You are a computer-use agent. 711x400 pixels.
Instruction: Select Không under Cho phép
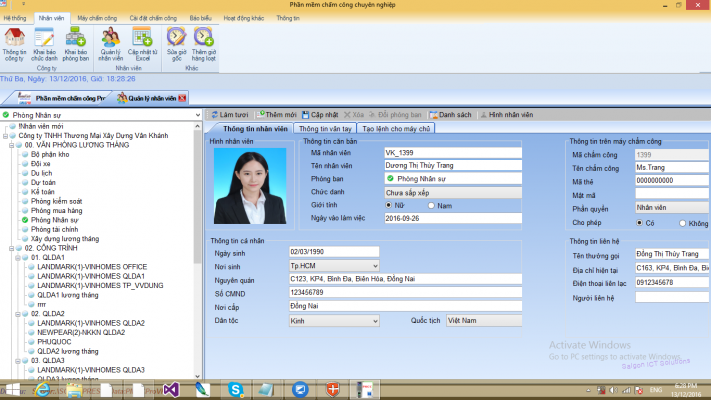pos(682,223)
